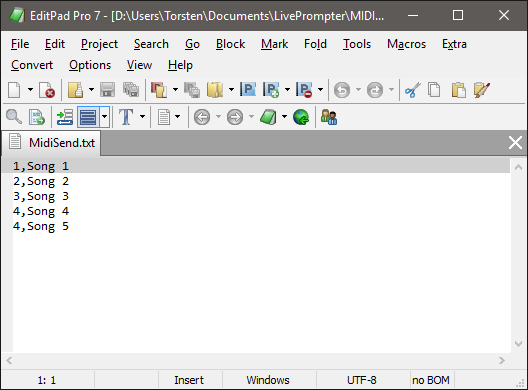The width and height of the screenshot is (528, 390).
Task: Click globe with green arrow icon
Action: click(301, 117)
